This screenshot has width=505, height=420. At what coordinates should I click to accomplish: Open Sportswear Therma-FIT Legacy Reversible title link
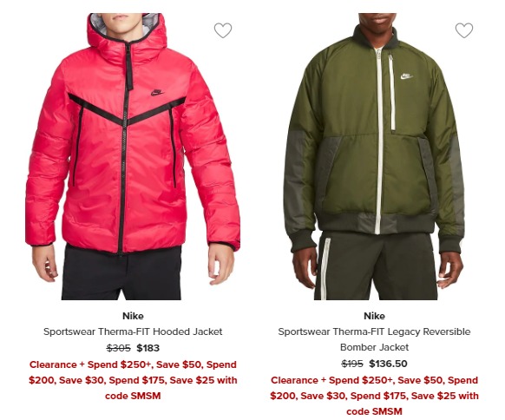[x=374, y=331]
